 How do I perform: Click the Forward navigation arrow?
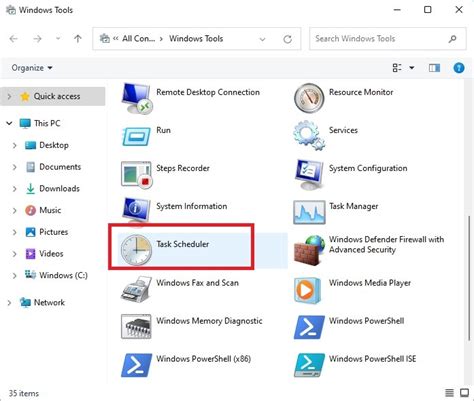pos(37,39)
